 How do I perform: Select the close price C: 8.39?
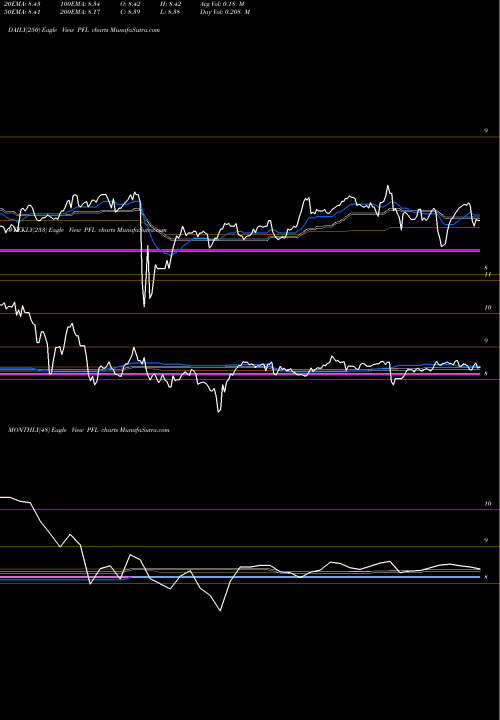pos(130,12)
